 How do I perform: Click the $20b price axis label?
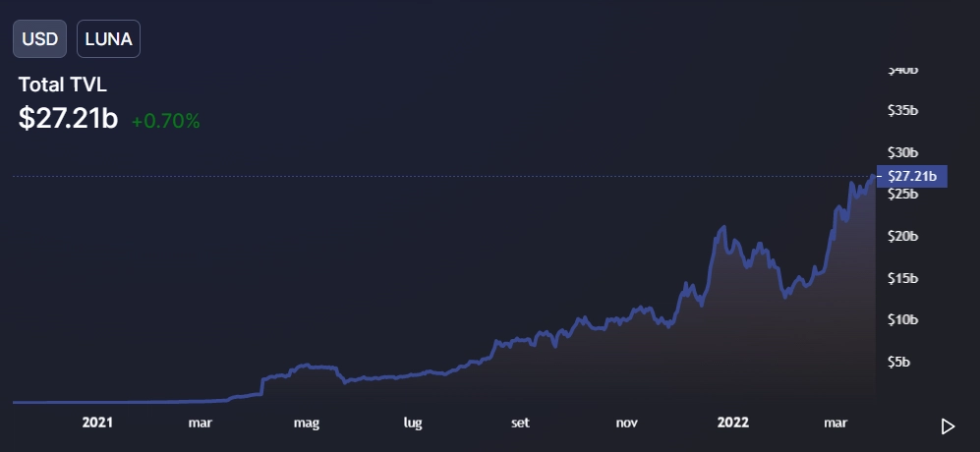(901, 236)
